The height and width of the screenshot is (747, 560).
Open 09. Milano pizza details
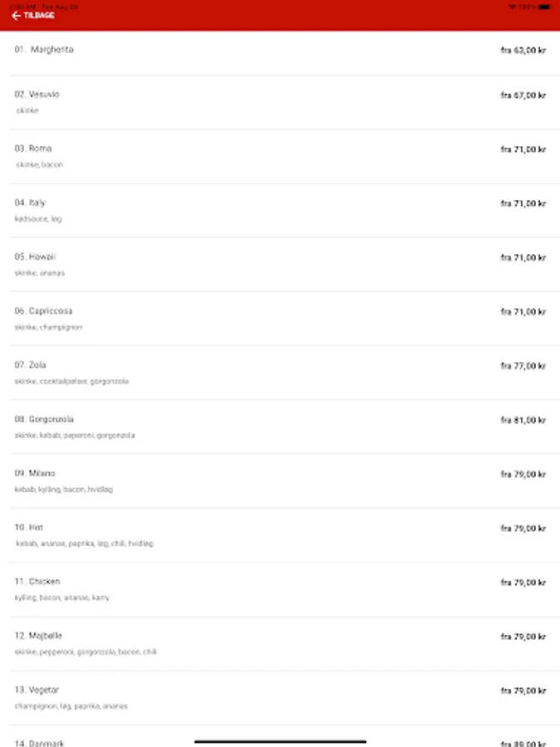pyautogui.click(x=285, y=481)
